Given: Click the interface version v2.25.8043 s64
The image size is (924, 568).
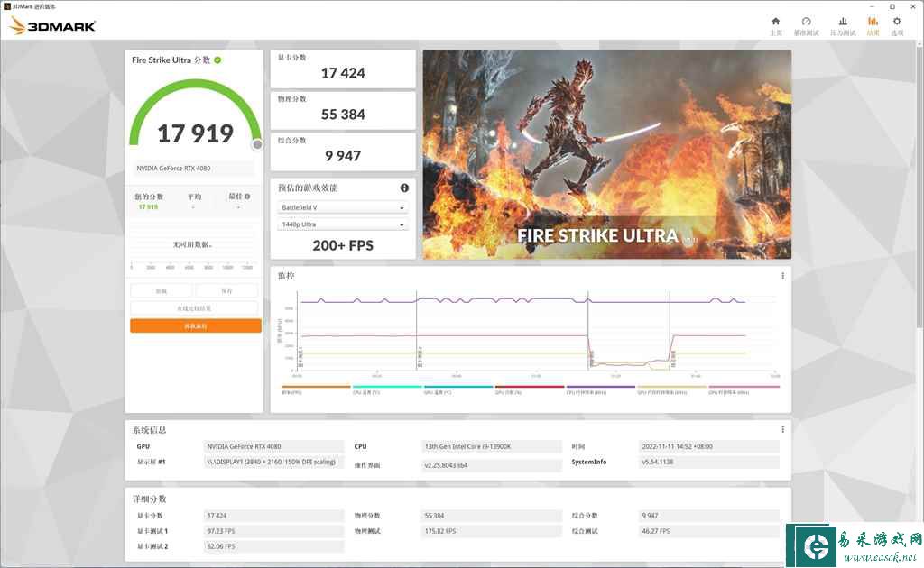Looking at the screenshot, I should coord(492,465).
